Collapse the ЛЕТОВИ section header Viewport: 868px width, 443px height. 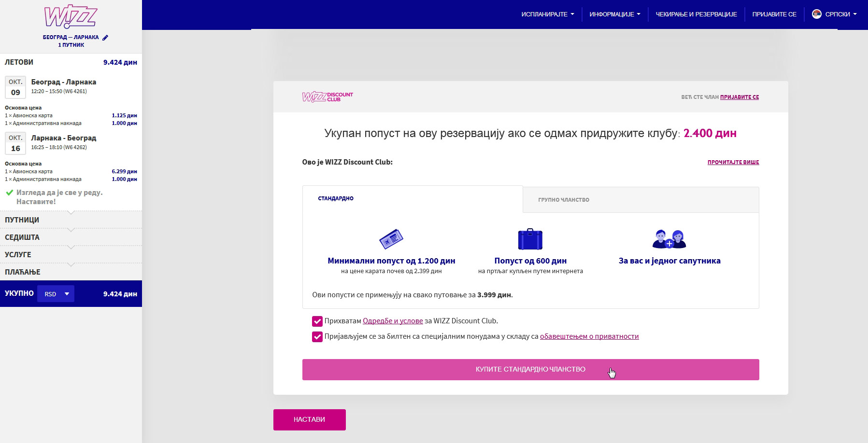coord(71,62)
